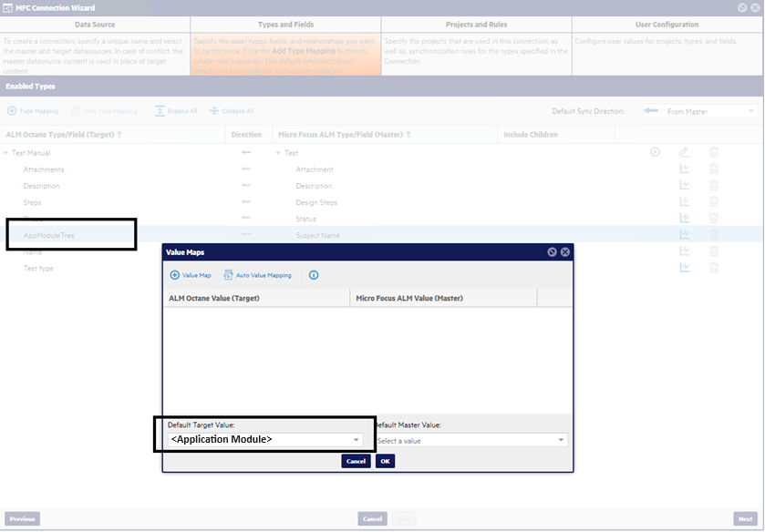Delete the Steps field mapping

714,201
